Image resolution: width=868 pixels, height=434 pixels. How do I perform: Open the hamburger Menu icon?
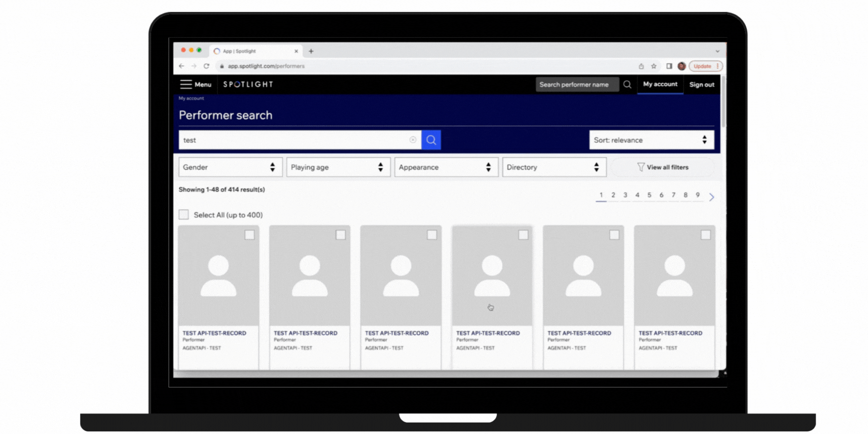coord(186,84)
